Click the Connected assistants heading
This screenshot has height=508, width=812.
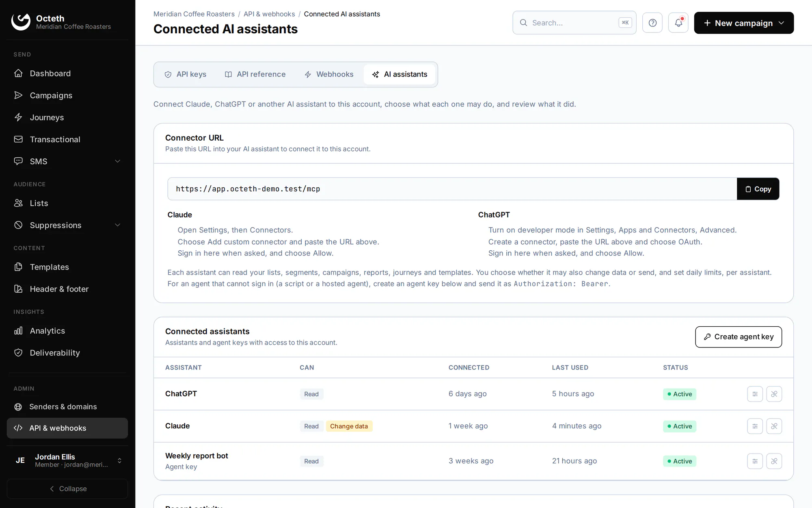(207, 332)
